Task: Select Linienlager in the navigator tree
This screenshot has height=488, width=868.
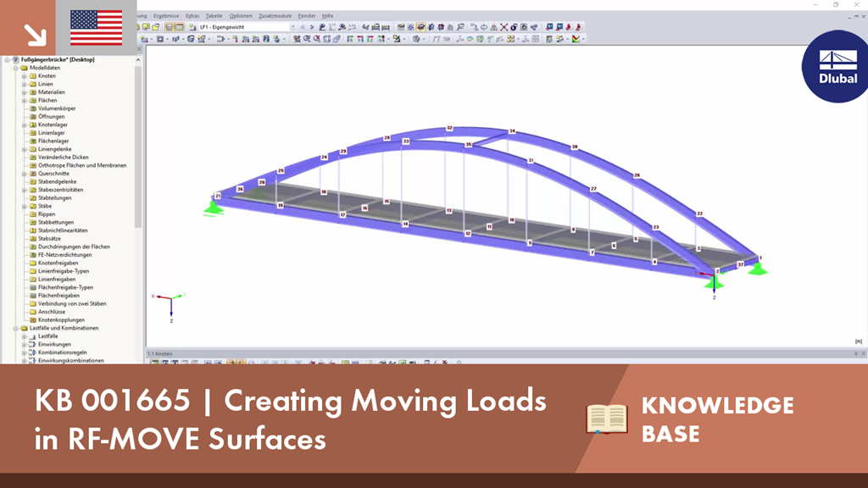Action: (x=51, y=133)
